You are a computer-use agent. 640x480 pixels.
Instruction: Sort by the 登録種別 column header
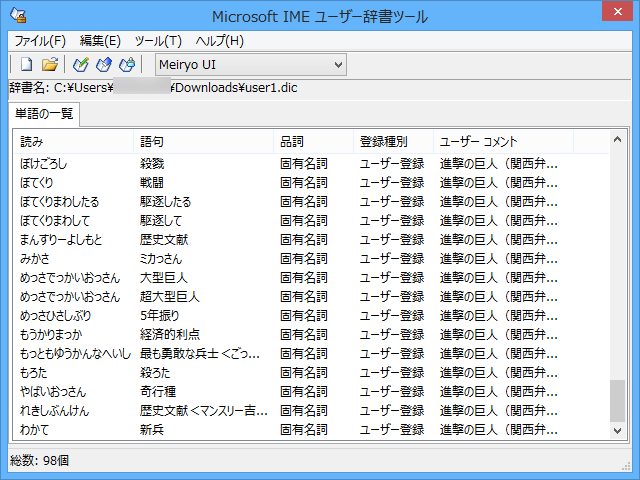[x=393, y=142]
